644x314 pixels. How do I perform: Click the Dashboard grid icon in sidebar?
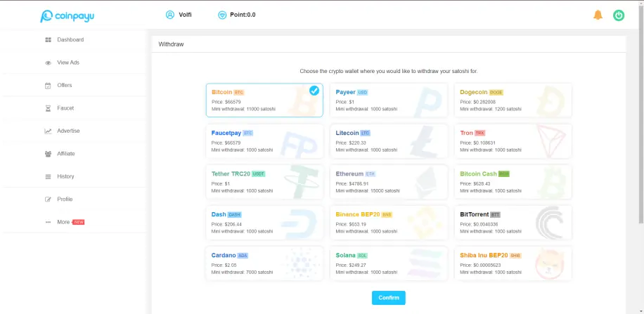pos(48,40)
